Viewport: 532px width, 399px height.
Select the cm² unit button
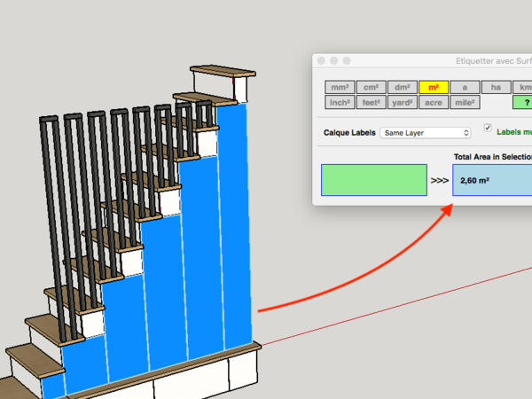point(371,87)
